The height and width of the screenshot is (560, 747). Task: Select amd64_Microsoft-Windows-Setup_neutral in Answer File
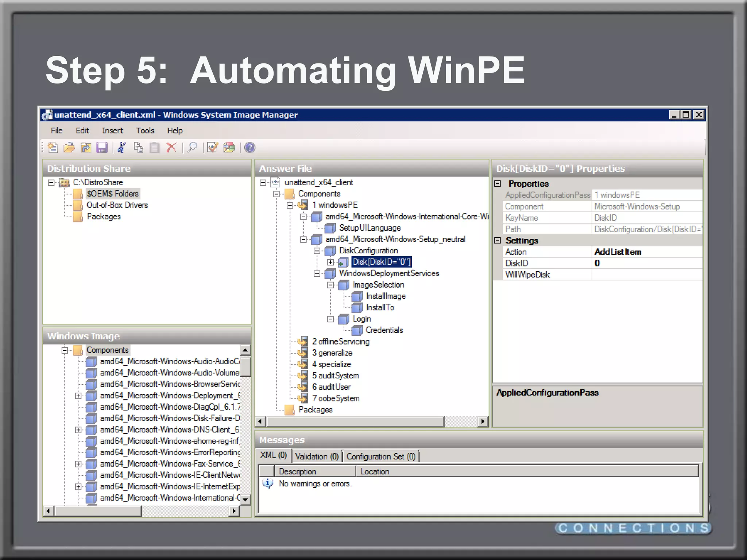(x=395, y=239)
